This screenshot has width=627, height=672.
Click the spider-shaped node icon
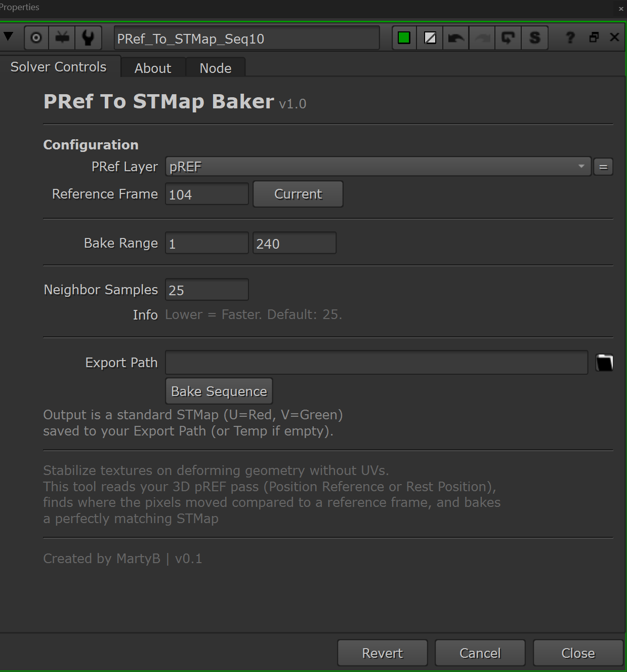click(x=62, y=38)
